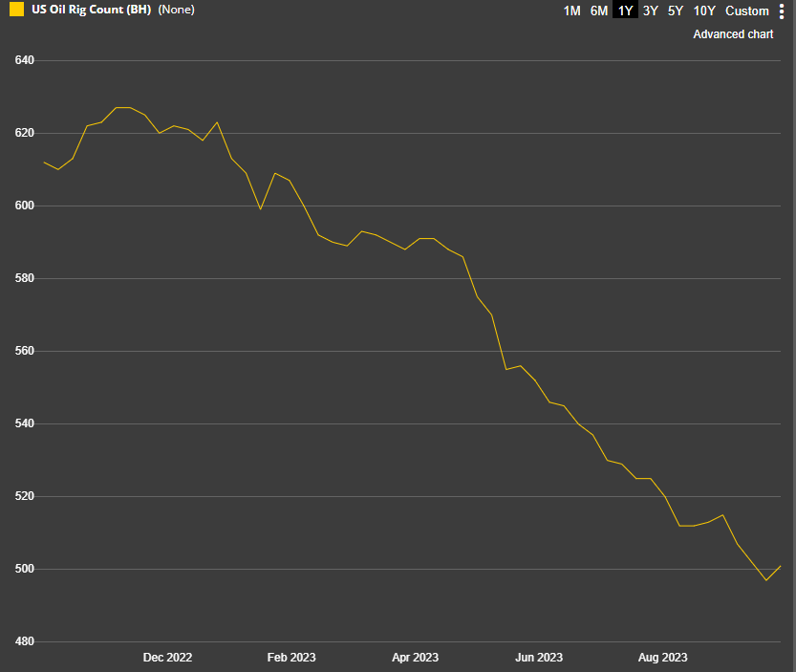The width and height of the screenshot is (796, 672).
Task: Open the Advanced chart link
Action: (733, 34)
